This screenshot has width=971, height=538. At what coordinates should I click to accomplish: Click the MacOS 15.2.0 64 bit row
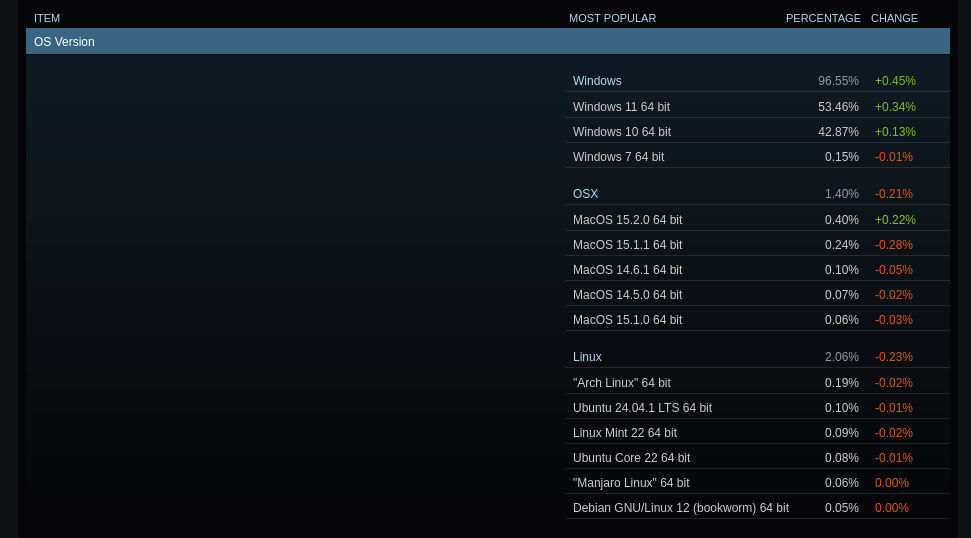(757, 220)
